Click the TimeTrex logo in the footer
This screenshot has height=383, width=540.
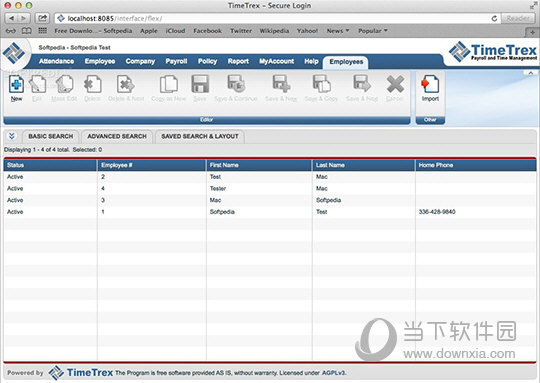81,373
